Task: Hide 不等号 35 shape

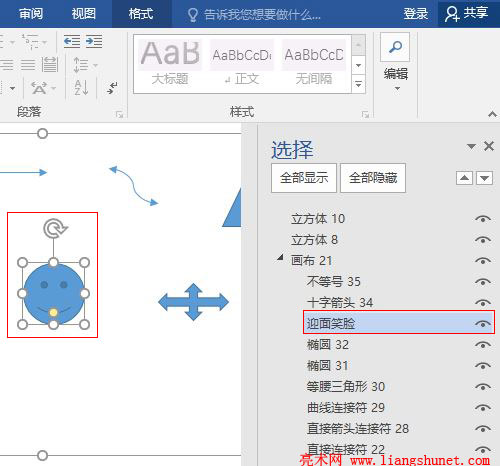Action: (x=483, y=282)
